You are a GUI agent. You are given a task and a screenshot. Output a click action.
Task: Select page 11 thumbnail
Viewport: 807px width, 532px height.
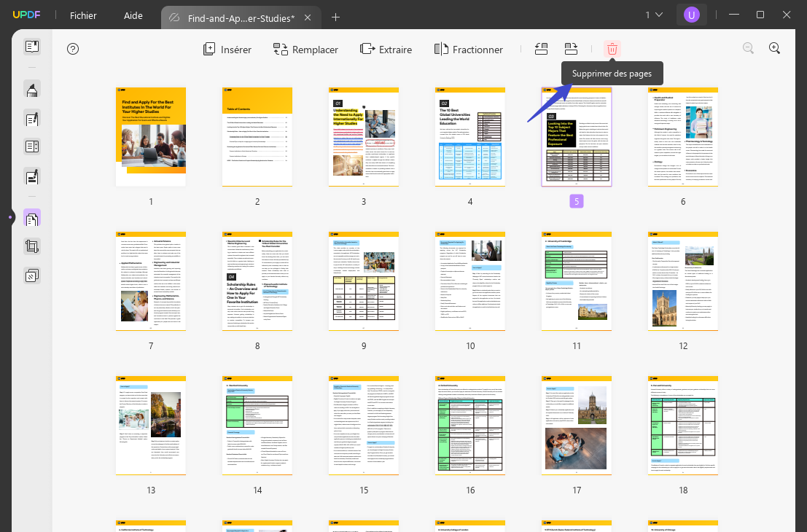coord(577,281)
